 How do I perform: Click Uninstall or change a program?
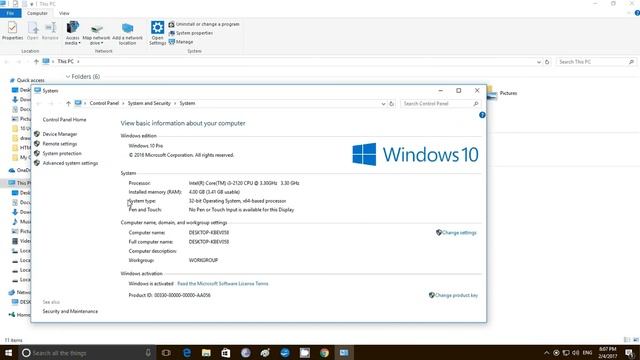(x=204, y=24)
